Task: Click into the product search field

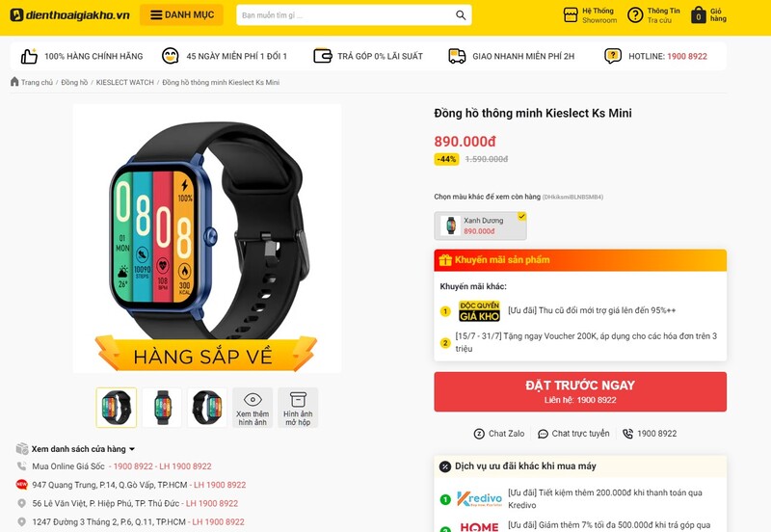Action: (346, 15)
